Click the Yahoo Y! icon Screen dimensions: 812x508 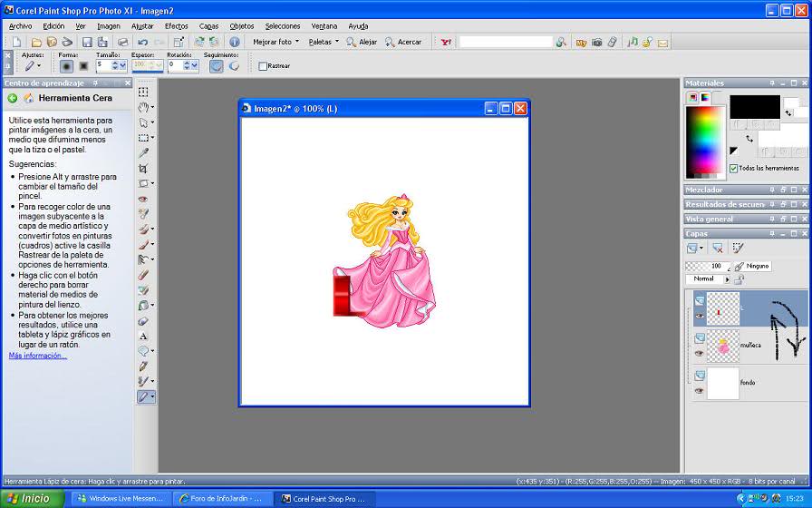pos(446,42)
